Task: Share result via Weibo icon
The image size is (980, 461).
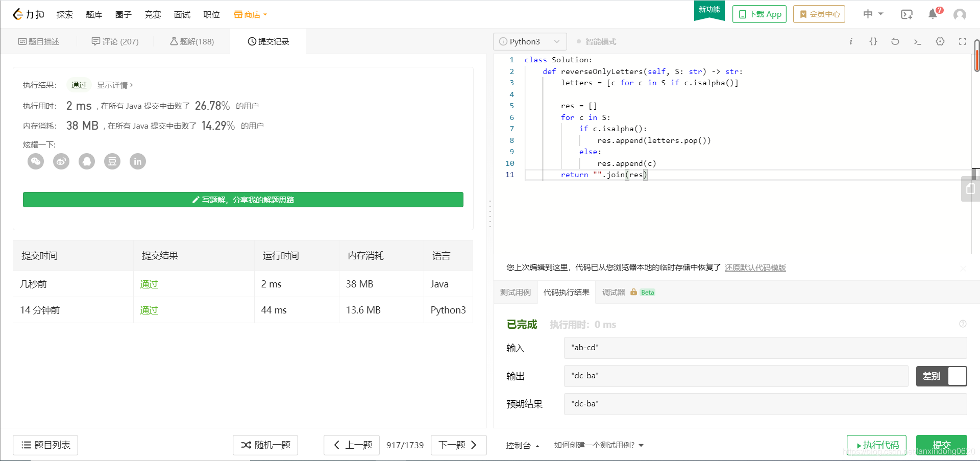Action: 61,161
